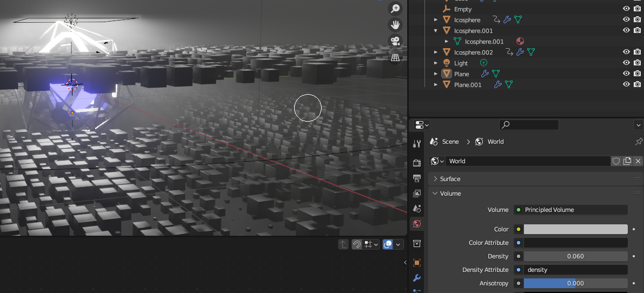Open the Tool properties tab icon

tap(417, 144)
